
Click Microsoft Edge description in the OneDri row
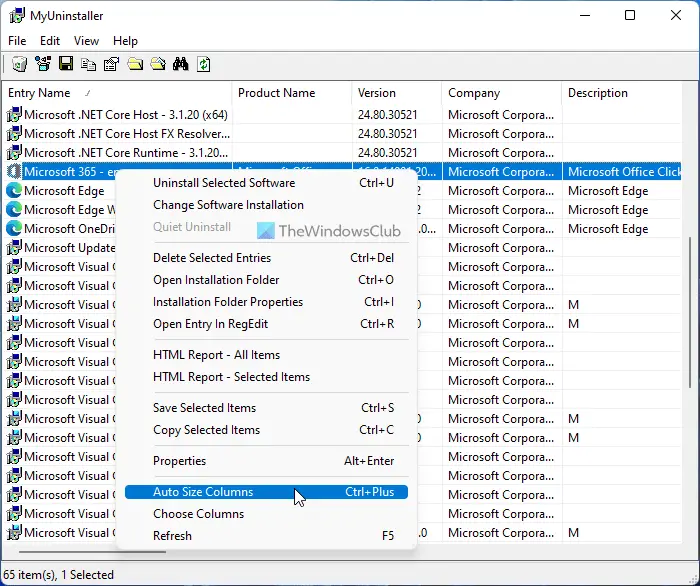click(x=608, y=229)
